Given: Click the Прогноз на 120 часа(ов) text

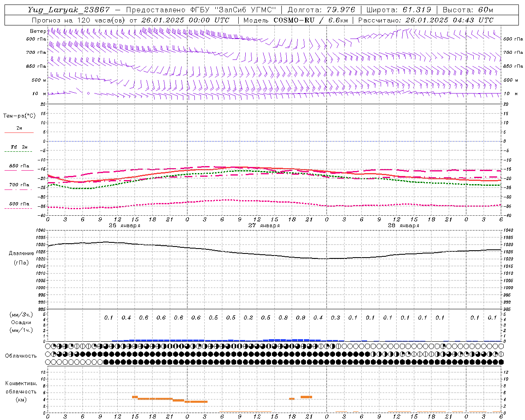Looking at the screenshot, I should pyautogui.click(x=79, y=20).
